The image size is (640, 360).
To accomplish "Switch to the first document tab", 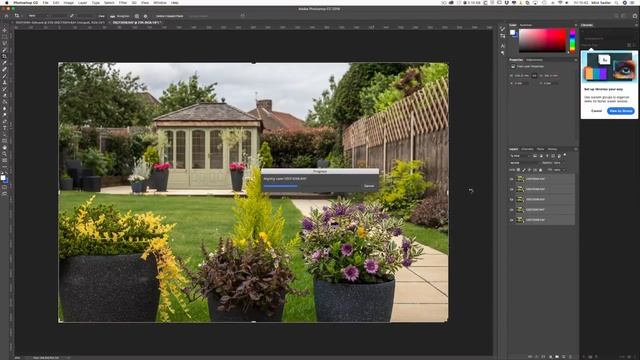I will click(60, 23).
